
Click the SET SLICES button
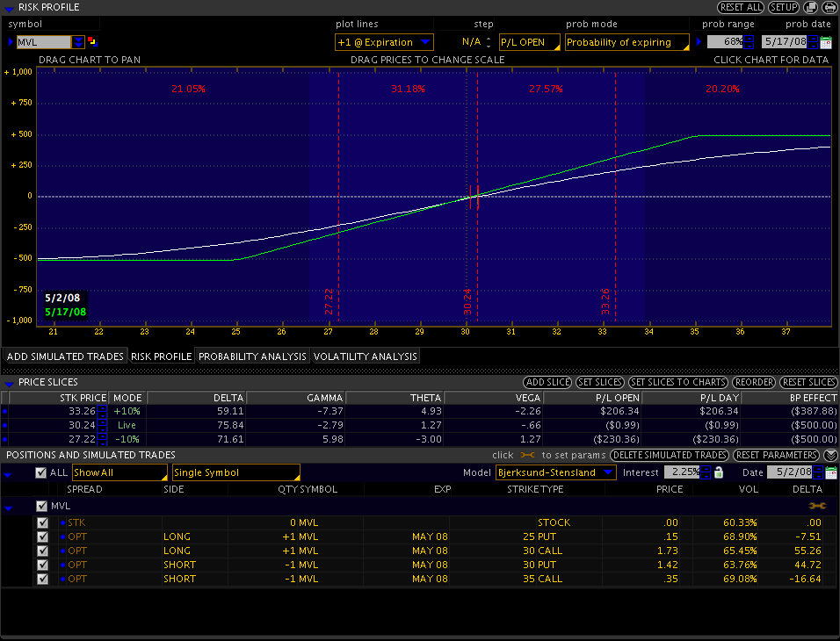(600, 382)
